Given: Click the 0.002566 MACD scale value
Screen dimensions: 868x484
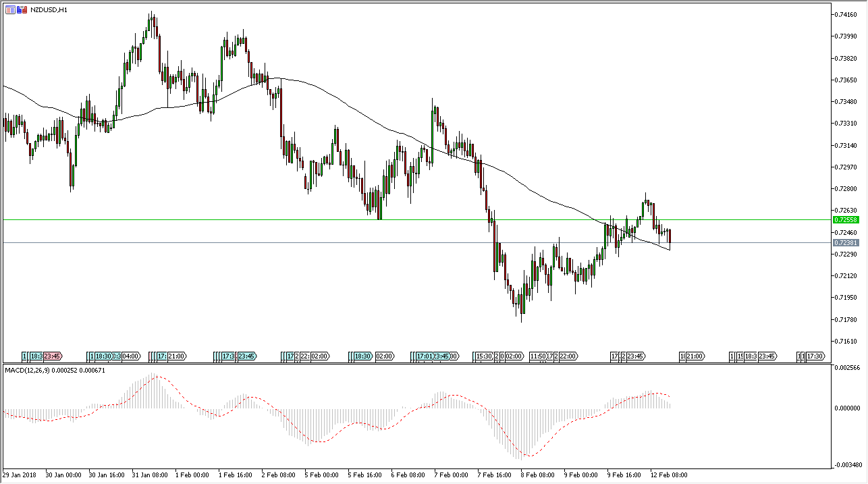Looking at the screenshot, I should (x=847, y=368).
